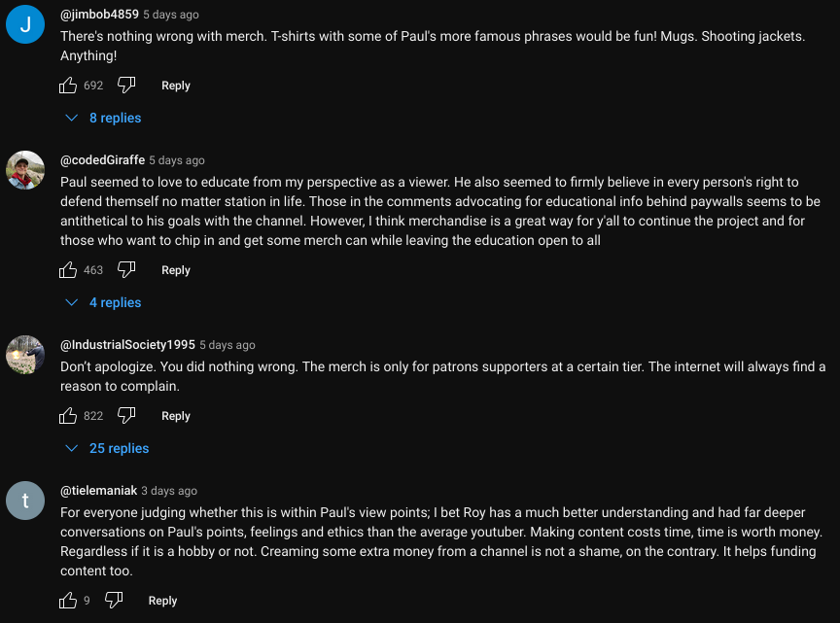
Task: Expand 4 replies under @codedGiraffe
Action: click(104, 302)
